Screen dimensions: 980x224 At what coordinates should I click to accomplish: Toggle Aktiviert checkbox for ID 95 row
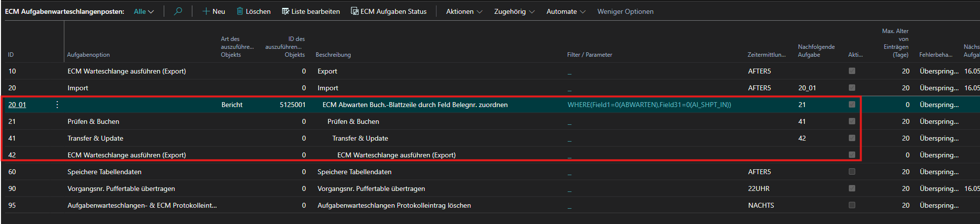pos(852,205)
